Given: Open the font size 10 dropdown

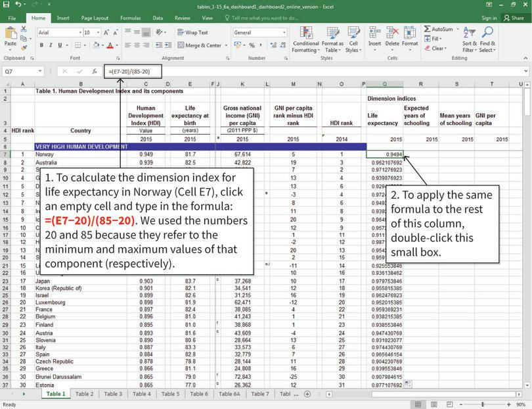Looking at the screenshot, I should coord(98,33).
